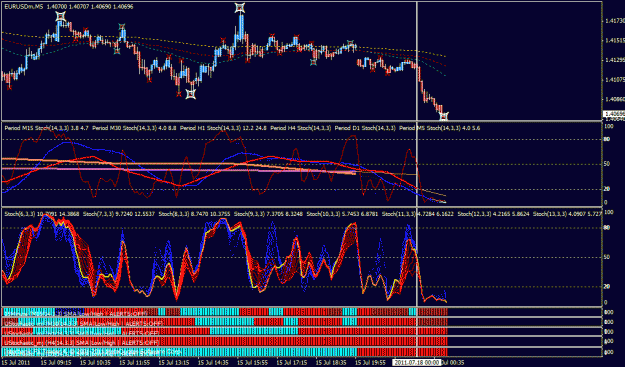Viewport: 625px width, 367px height.
Task: Click the 15 Jul 17:15 time axis label
Action: click(292, 363)
